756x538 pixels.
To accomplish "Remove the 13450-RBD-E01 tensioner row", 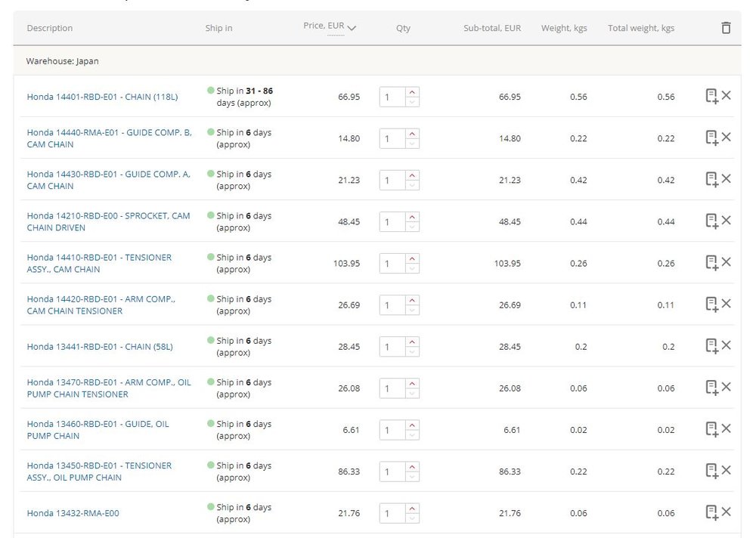I will pyautogui.click(x=726, y=470).
